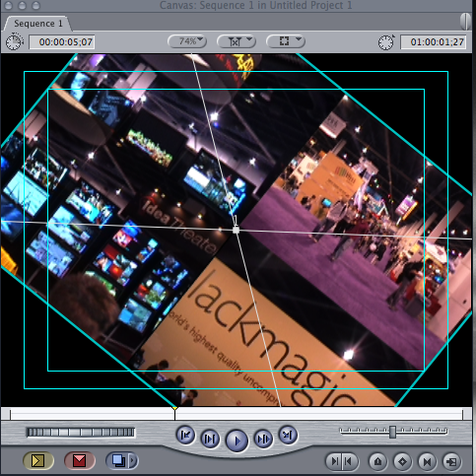Expand the edit button options arrow

pyautogui.click(x=133, y=461)
